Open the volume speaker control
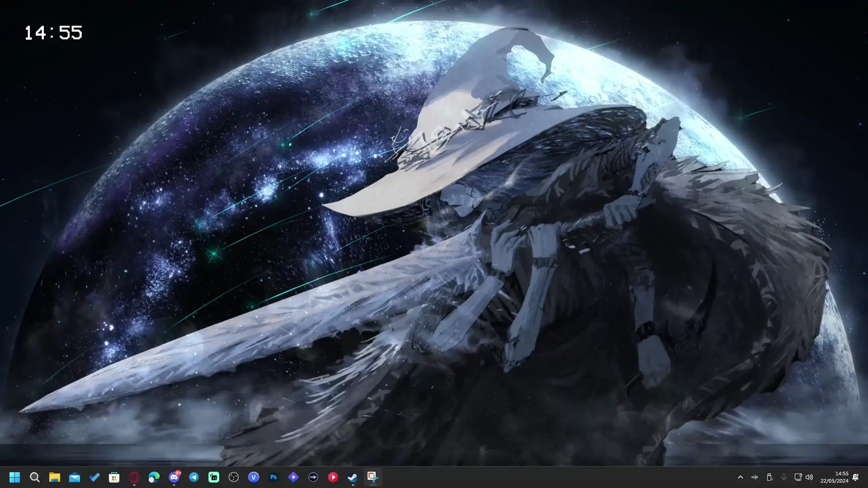 (809, 477)
